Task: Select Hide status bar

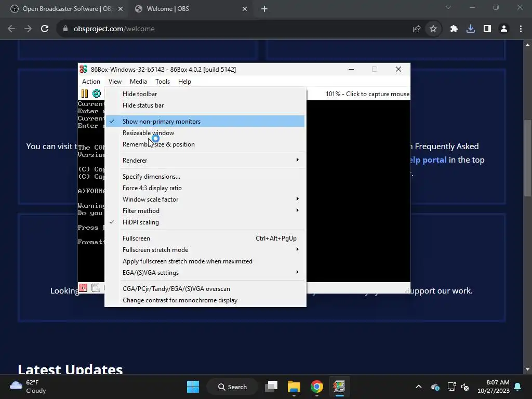Action: (205, 105)
